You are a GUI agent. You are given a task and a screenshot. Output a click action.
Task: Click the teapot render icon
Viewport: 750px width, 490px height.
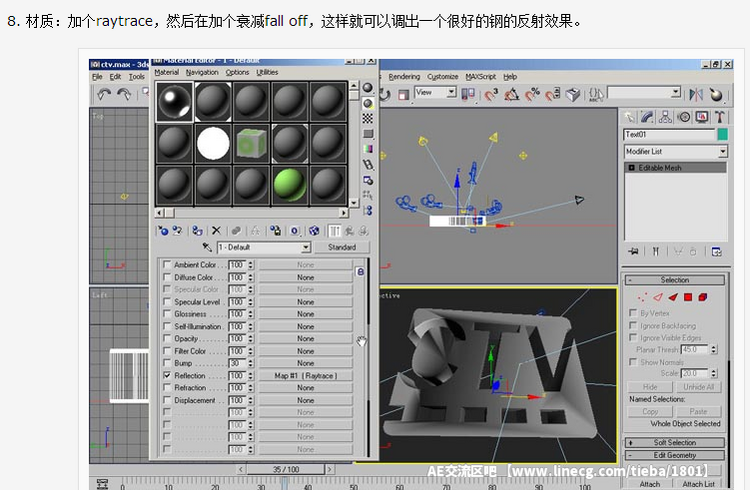716,94
